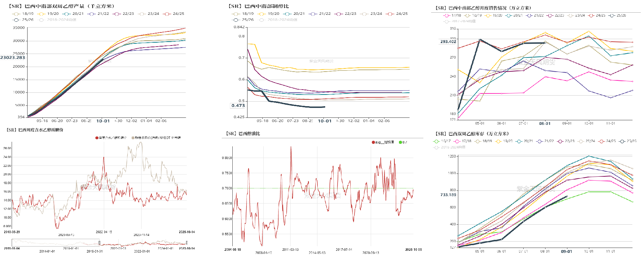Click left handle of price chart zoom slider
The image size is (644, 255).
click(99, 243)
